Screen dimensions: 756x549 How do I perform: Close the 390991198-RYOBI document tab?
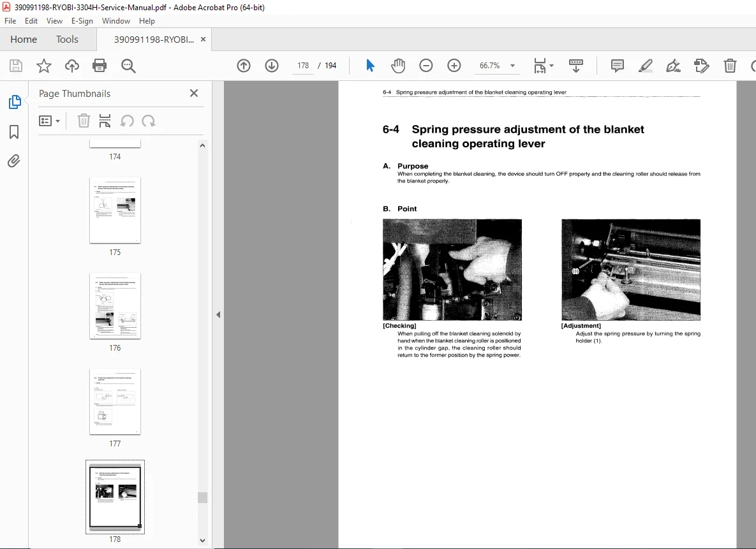[x=203, y=40]
